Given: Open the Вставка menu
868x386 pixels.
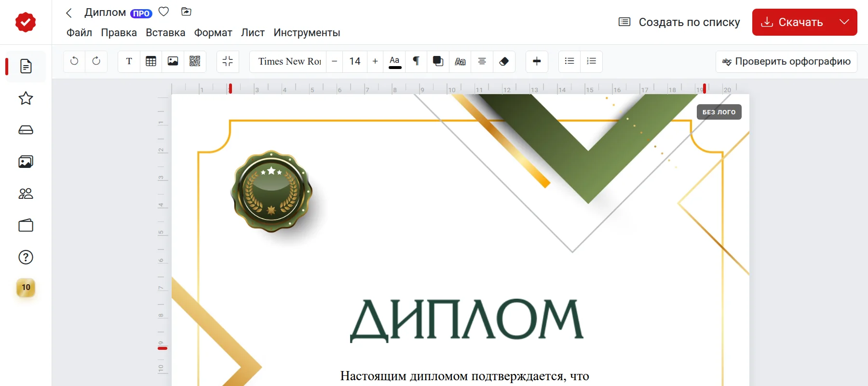Looking at the screenshot, I should pos(165,33).
